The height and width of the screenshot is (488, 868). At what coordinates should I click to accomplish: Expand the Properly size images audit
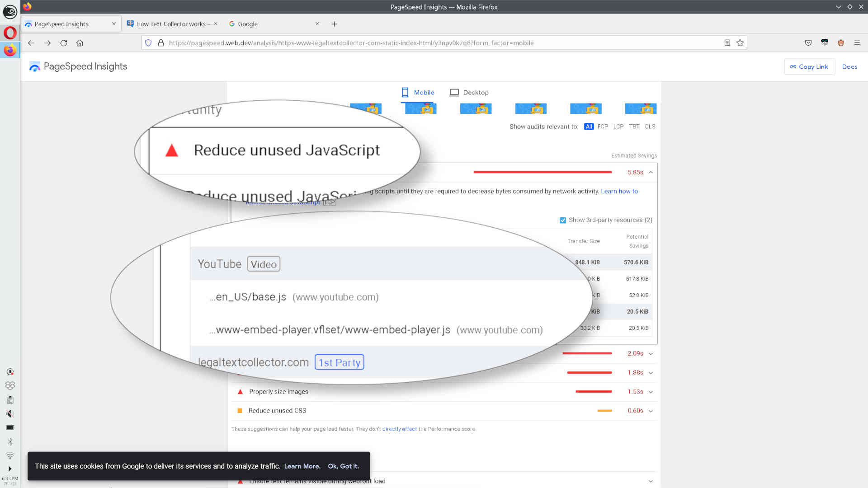point(651,392)
